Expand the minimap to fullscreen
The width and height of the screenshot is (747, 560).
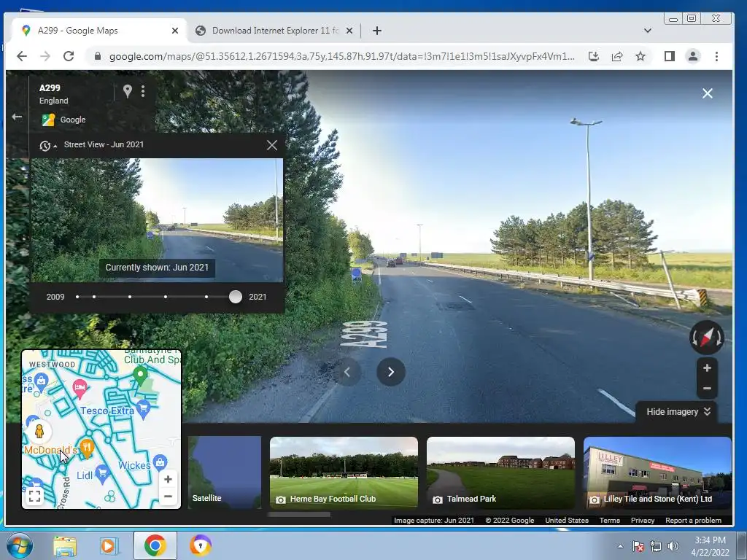pos(34,496)
